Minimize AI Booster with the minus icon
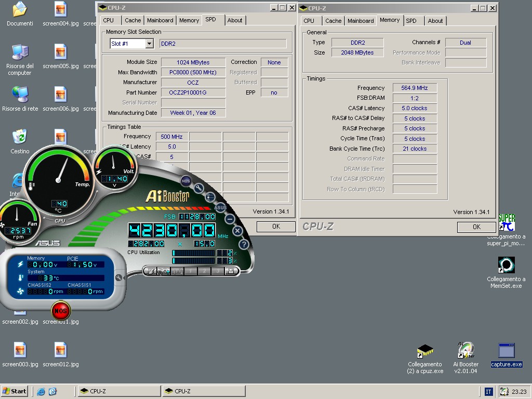The image size is (532, 399). coord(230,219)
